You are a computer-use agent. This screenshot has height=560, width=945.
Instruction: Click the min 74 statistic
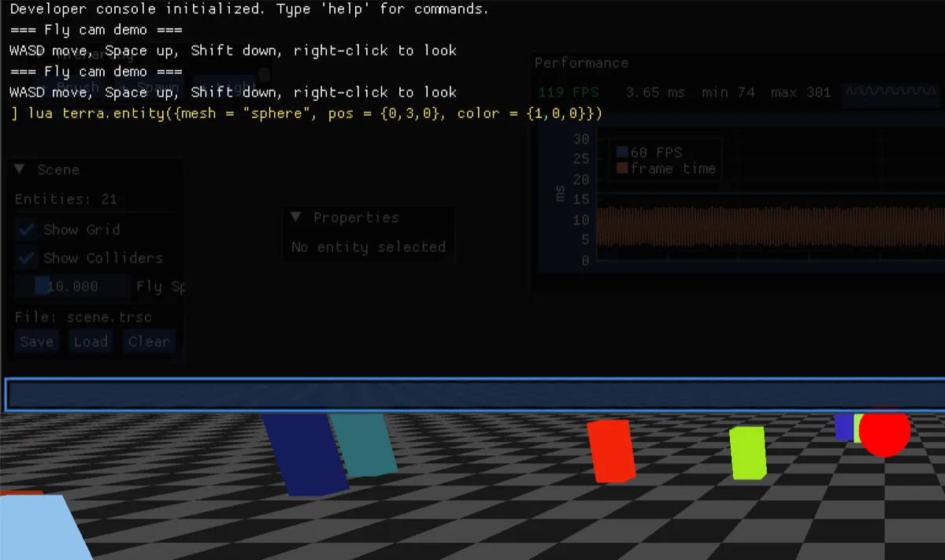coord(728,92)
